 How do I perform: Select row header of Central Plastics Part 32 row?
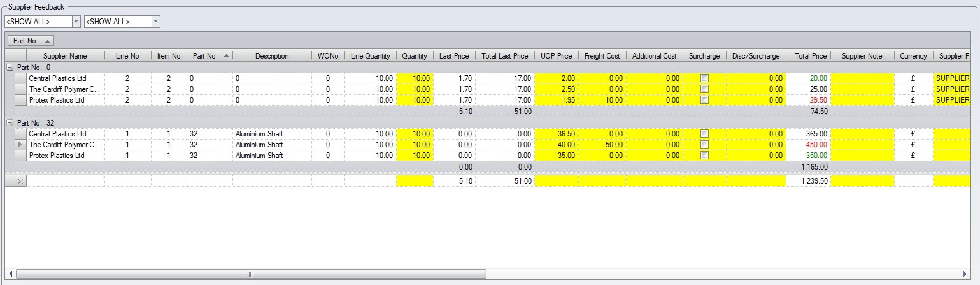[x=20, y=134]
